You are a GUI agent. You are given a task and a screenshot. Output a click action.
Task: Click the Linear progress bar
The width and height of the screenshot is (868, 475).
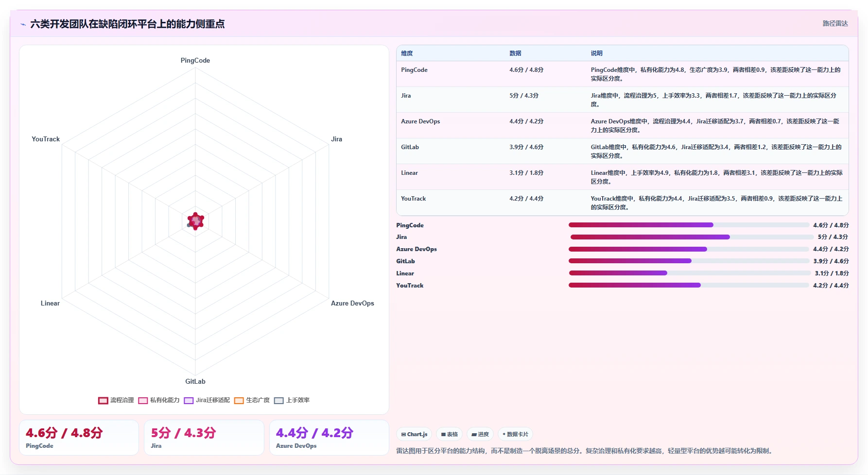tap(690, 273)
